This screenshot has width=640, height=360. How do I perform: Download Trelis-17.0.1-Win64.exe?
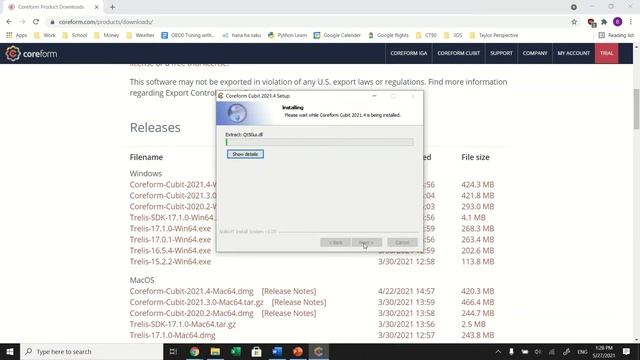(x=170, y=240)
